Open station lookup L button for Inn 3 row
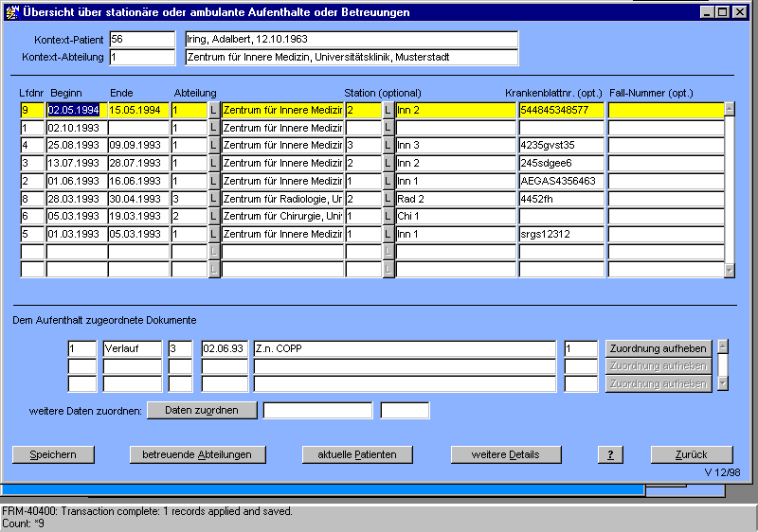Image resolution: width=758 pixels, height=532 pixels. (388, 146)
